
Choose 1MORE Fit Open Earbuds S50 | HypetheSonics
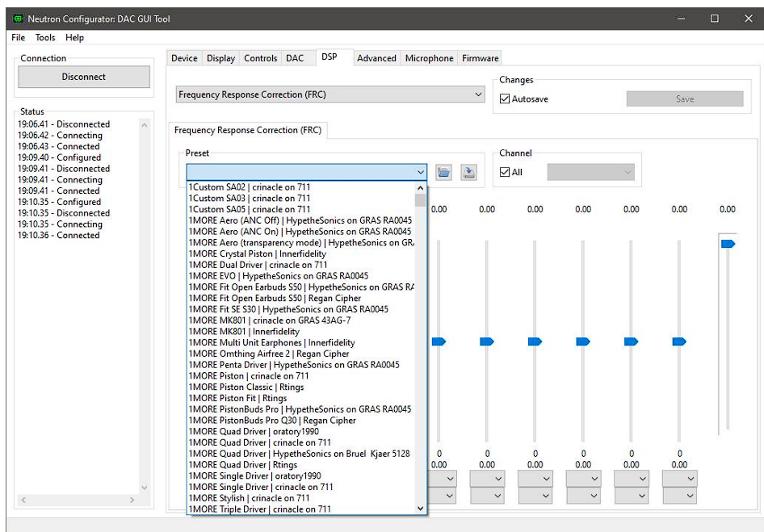(301, 287)
